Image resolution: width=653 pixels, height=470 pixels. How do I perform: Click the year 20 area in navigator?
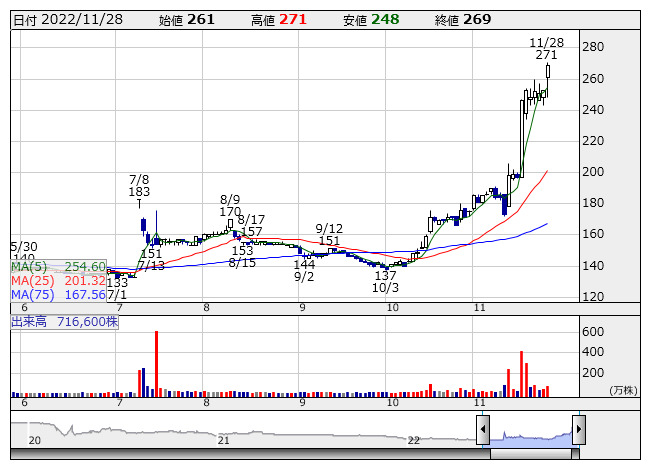[x=35, y=440]
